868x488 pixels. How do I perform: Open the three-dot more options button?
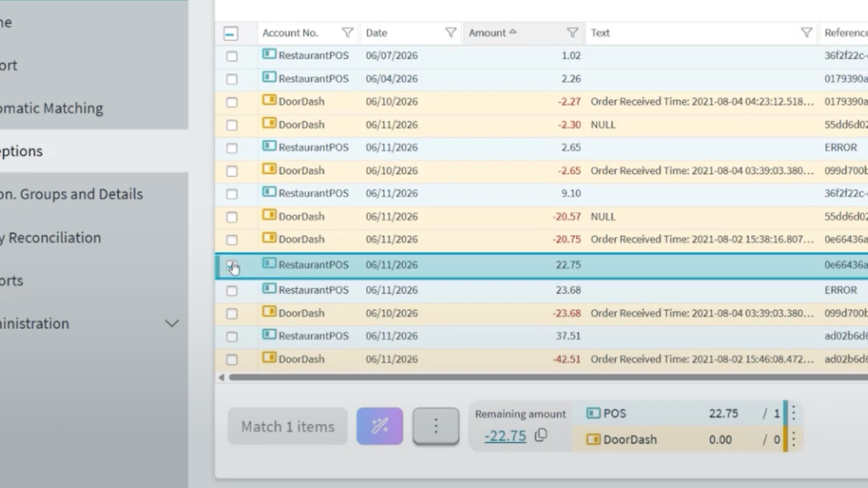436,426
